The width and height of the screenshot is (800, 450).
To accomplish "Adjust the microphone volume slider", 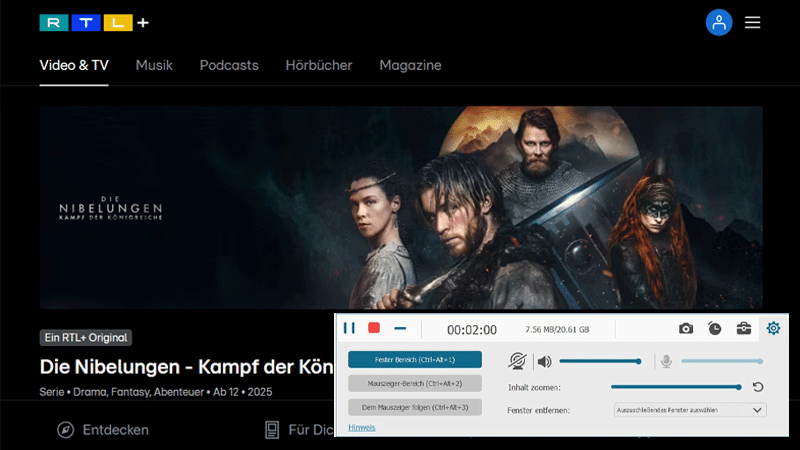I will tap(722, 361).
